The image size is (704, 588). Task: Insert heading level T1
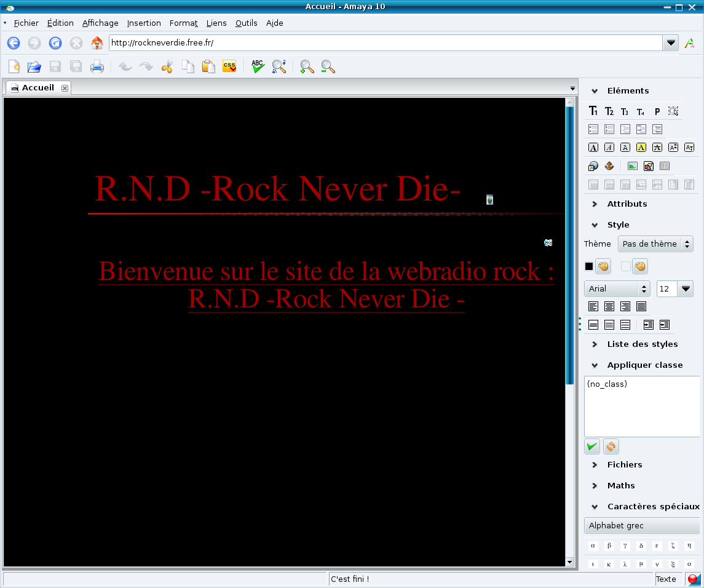(593, 111)
